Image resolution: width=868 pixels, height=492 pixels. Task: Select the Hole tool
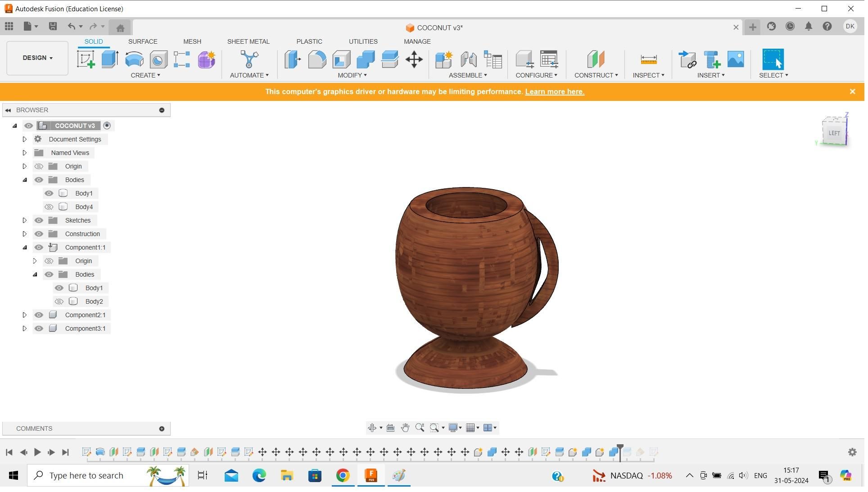click(158, 59)
